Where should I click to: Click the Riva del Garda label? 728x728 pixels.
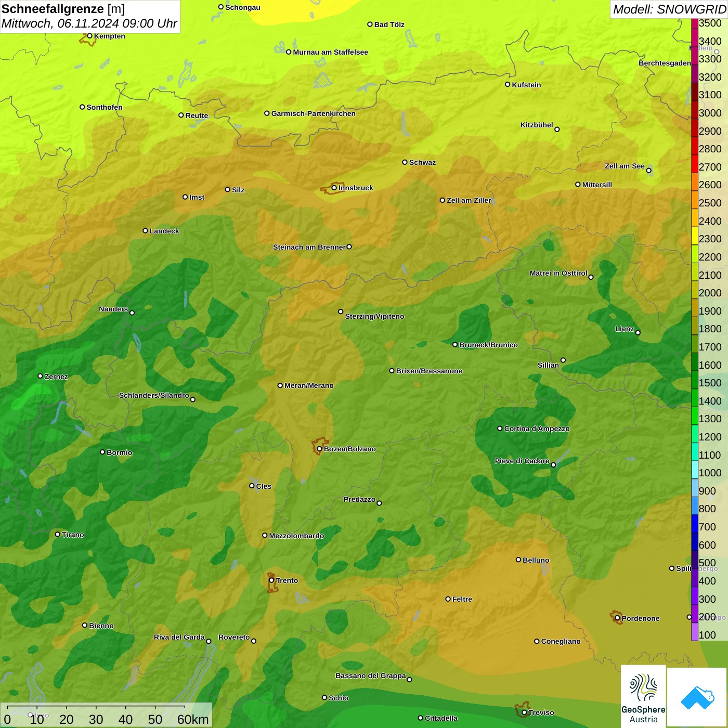coord(179,637)
